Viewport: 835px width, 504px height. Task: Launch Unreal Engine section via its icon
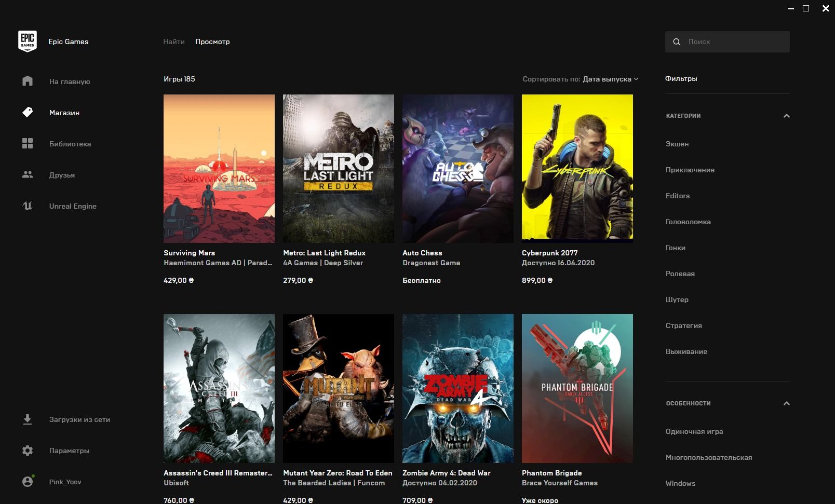27,206
